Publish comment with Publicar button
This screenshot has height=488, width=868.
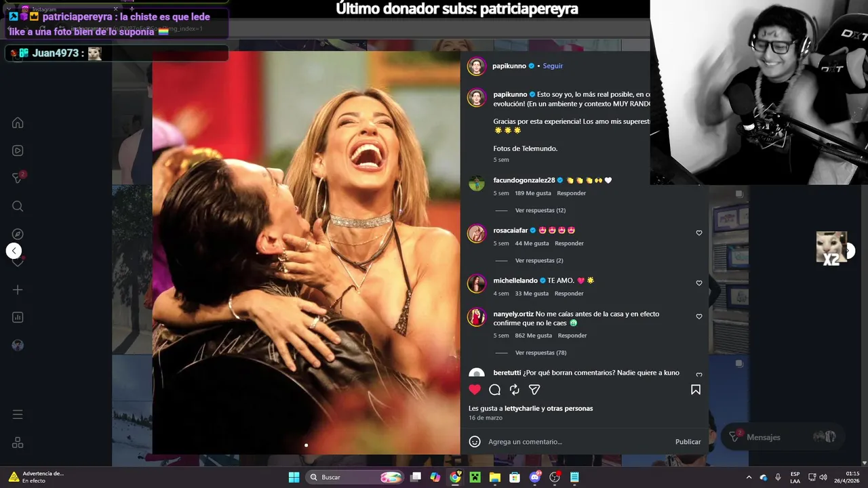coord(688,442)
